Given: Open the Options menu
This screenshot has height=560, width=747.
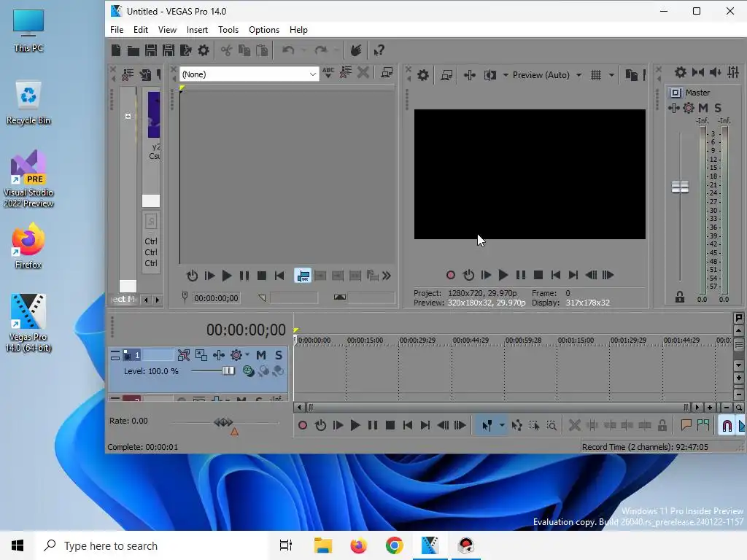Looking at the screenshot, I should pyautogui.click(x=264, y=29).
